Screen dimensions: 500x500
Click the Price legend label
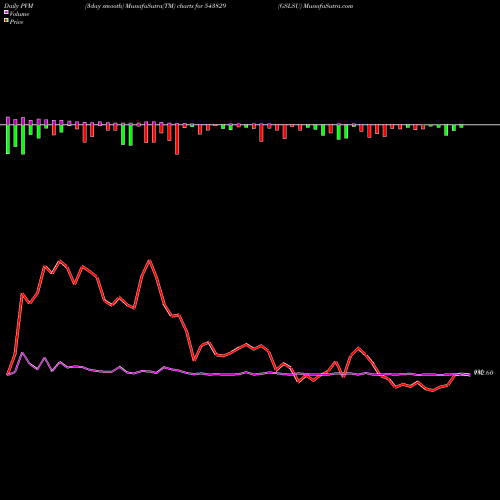[x=16, y=22]
